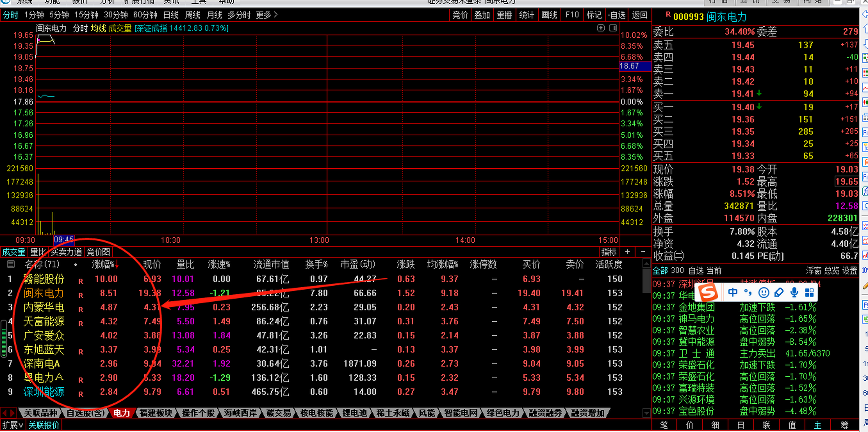Open the emoji smiley panel in Sogou bar
Screen dimensions: 868x432
(763, 292)
